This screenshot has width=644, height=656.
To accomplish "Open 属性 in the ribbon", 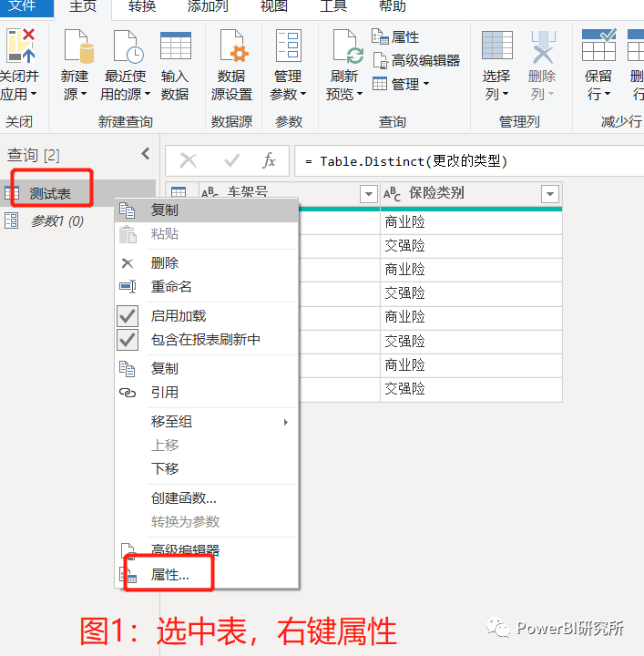I will 395,36.
